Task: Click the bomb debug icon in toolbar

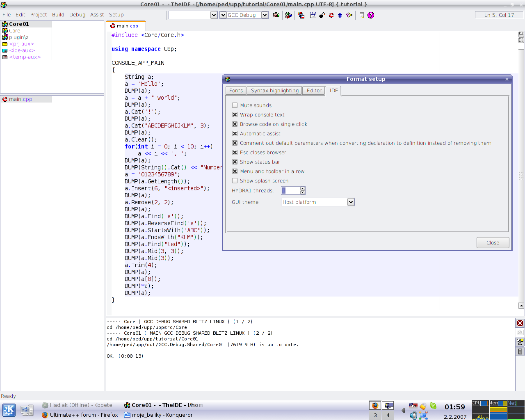Action: (x=322, y=15)
